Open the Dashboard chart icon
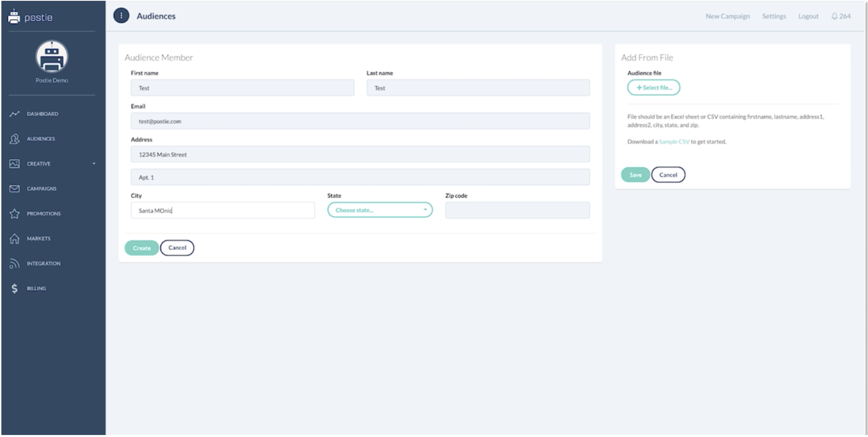This screenshot has height=437, width=868. (15, 114)
